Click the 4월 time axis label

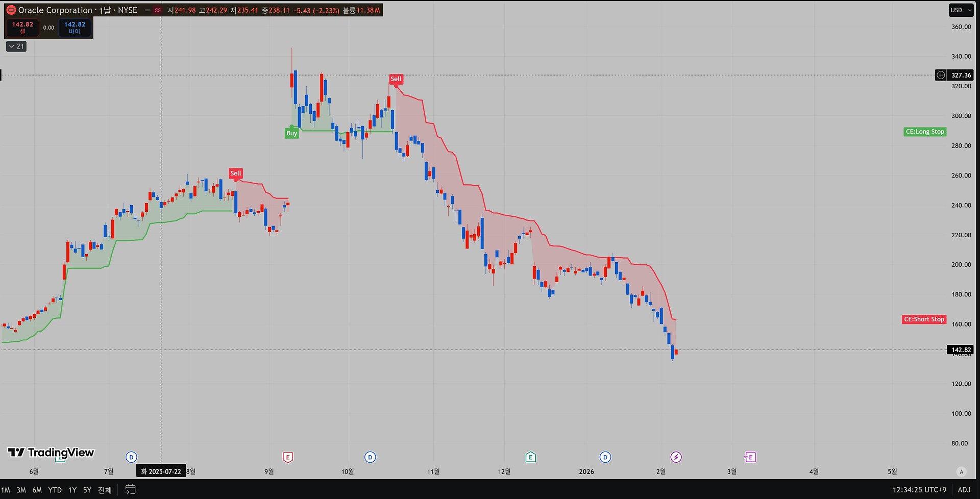click(814, 471)
